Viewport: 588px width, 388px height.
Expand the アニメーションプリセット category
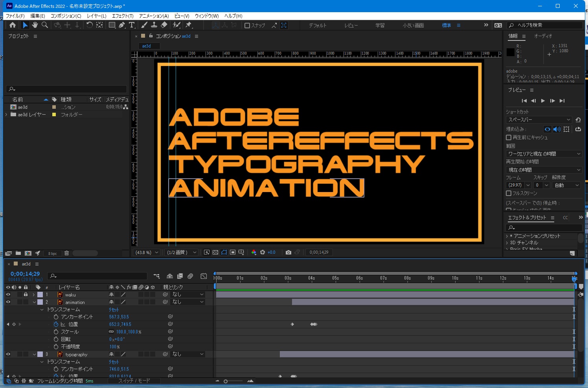tap(507, 236)
